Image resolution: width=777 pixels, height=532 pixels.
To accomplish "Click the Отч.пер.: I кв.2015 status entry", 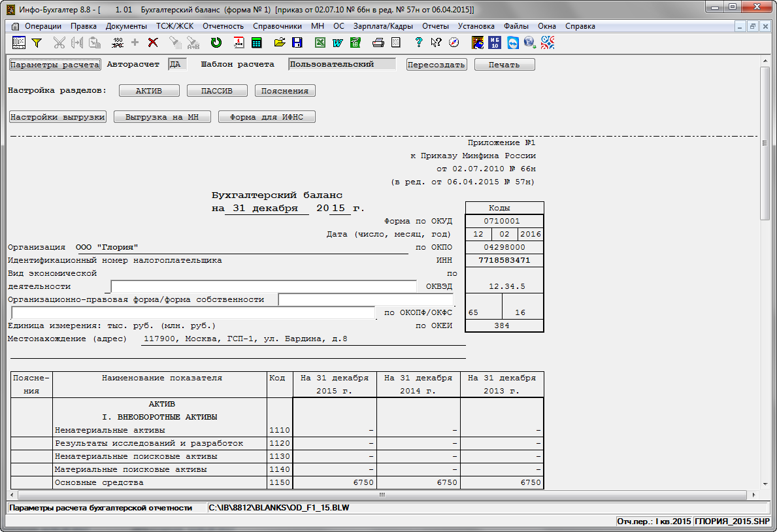I will pyautogui.click(x=653, y=522).
